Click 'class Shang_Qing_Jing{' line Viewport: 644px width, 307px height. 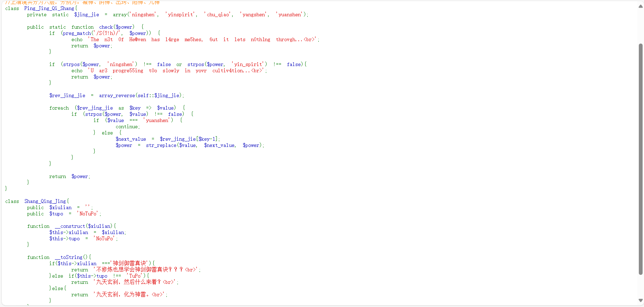click(x=37, y=201)
